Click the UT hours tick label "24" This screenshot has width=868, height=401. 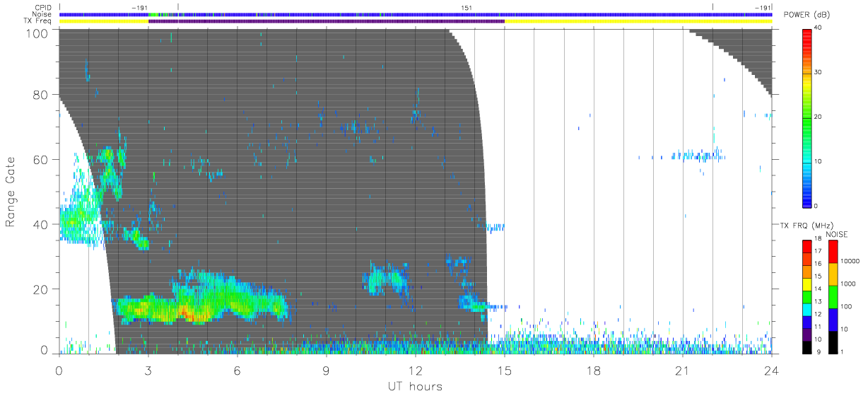pos(771,370)
